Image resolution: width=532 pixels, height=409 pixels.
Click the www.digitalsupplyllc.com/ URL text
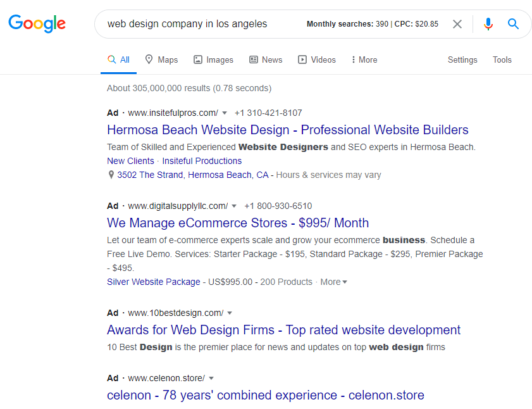coord(178,206)
